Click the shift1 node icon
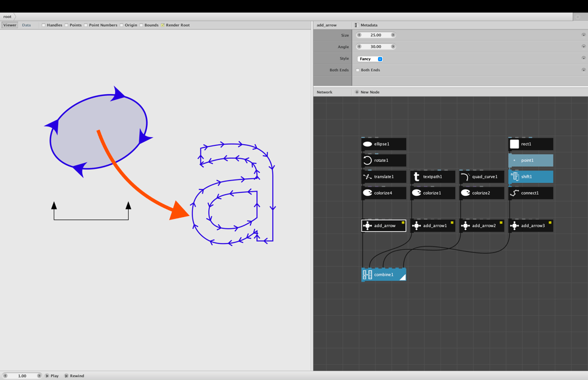 pos(514,176)
